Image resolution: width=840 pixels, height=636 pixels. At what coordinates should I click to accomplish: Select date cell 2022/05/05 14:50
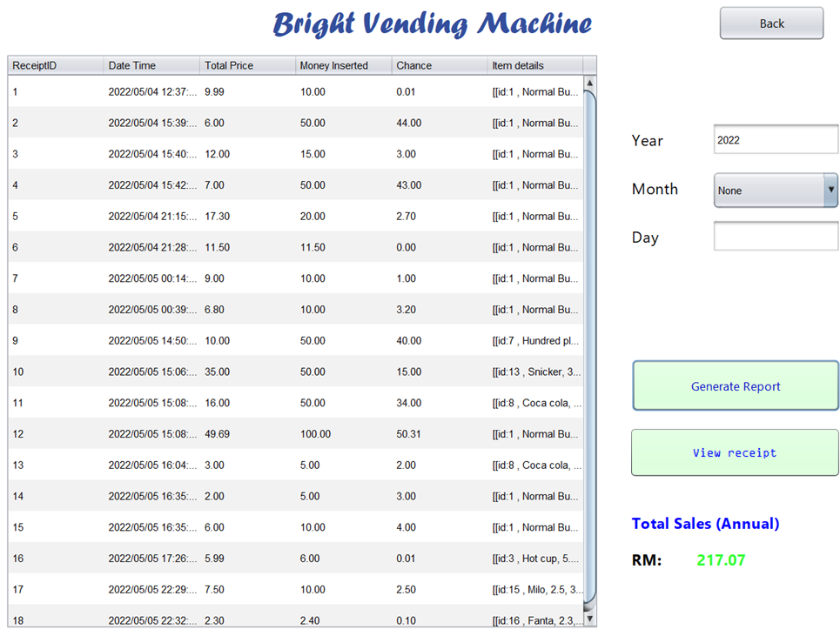151,340
